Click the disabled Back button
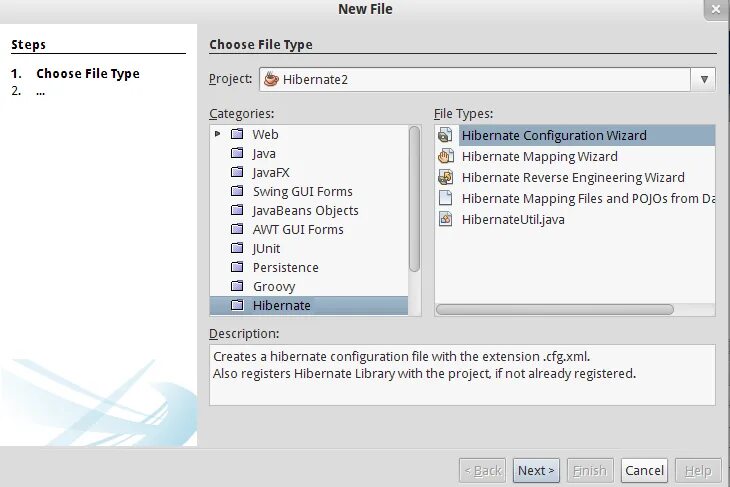Screen dimensions: 730x487 482,471
